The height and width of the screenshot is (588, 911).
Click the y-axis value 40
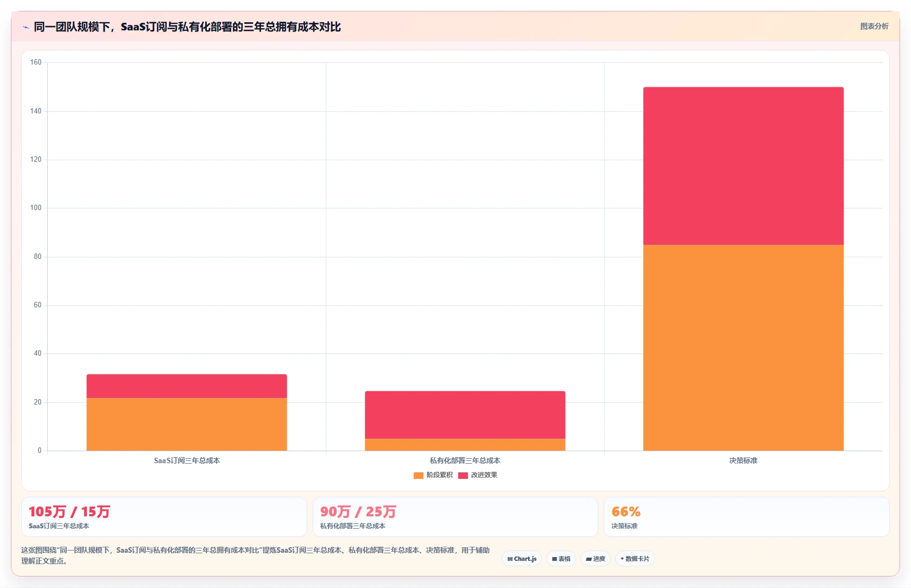[37, 353]
